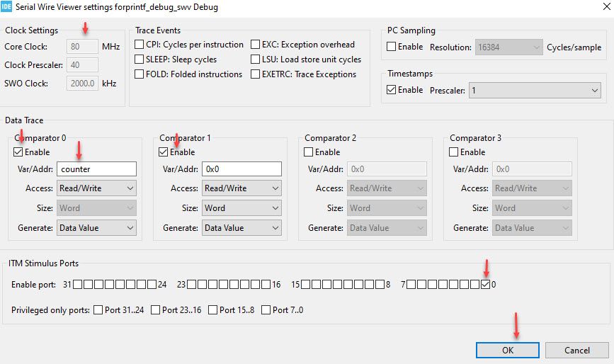The image size is (614, 364).
Task: Open Comparator 1 Size dropdown
Action: (241, 208)
